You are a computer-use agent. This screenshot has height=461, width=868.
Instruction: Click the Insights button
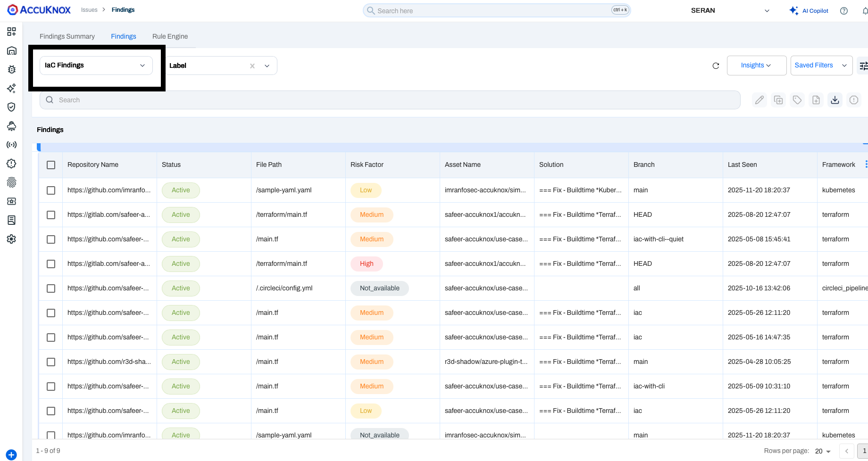click(x=756, y=66)
